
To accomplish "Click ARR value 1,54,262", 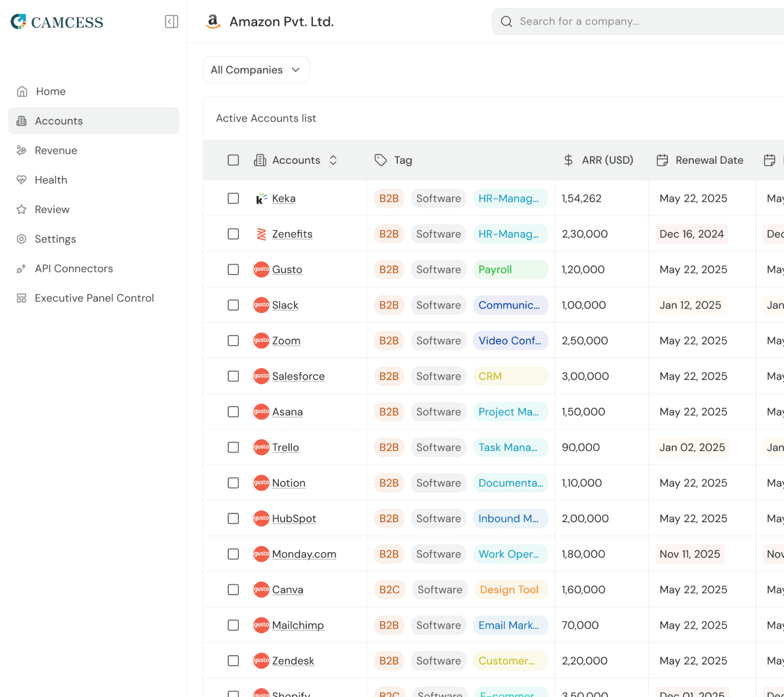I will 581,199.
